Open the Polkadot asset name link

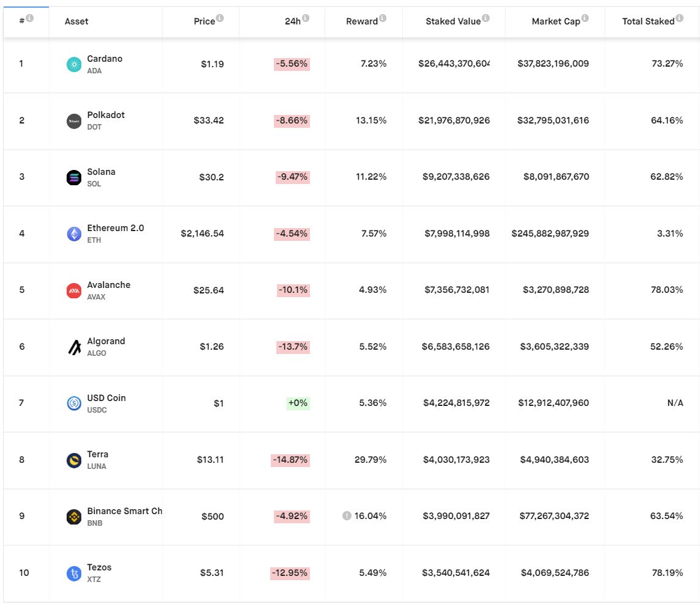[106, 115]
